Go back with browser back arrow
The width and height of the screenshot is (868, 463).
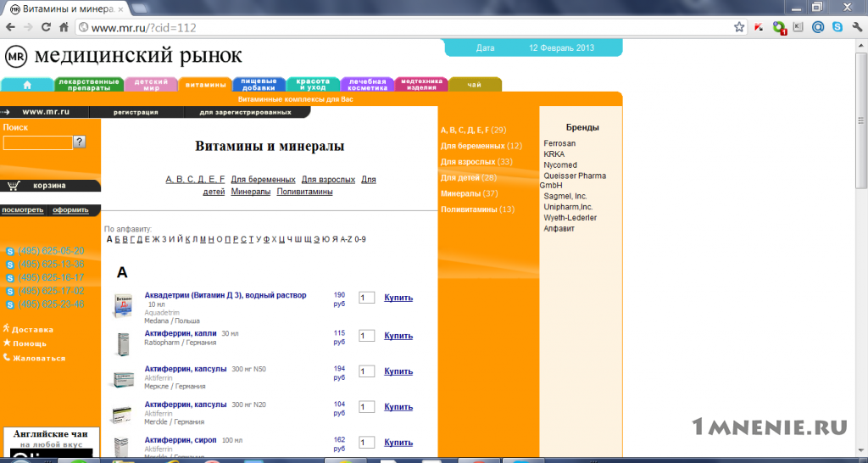coord(10,27)
